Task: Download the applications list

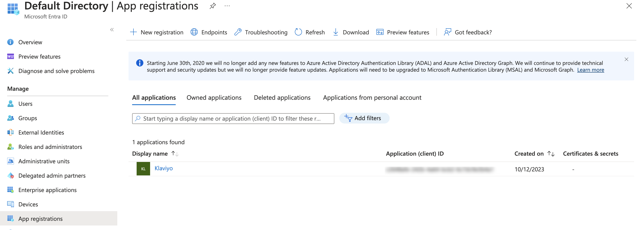Action: 351,32
